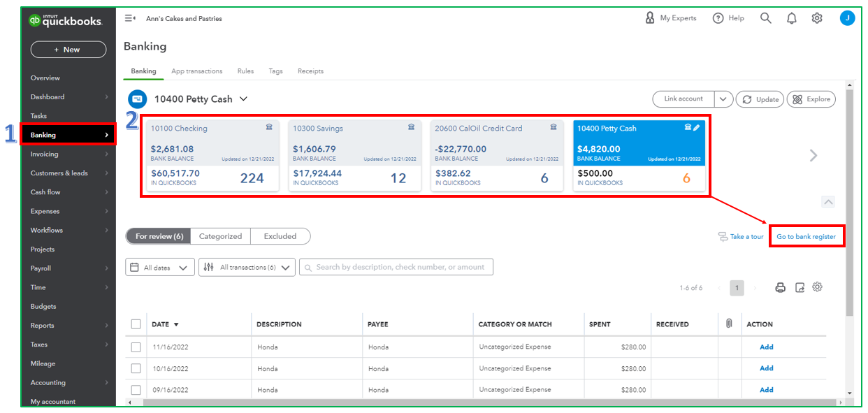Open the notifications bell icon

point(791,18)
